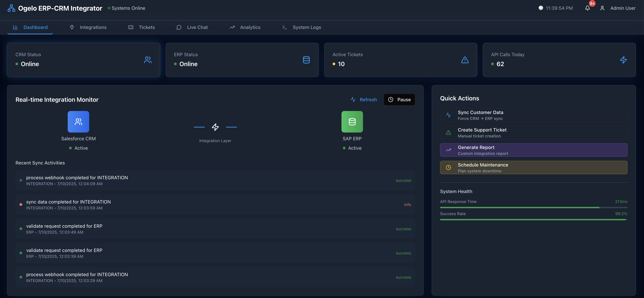Viewport: 644px width, 298px height.
Task: Click the Integration Layer lightning bolt icon
Action: click(215, 127)
